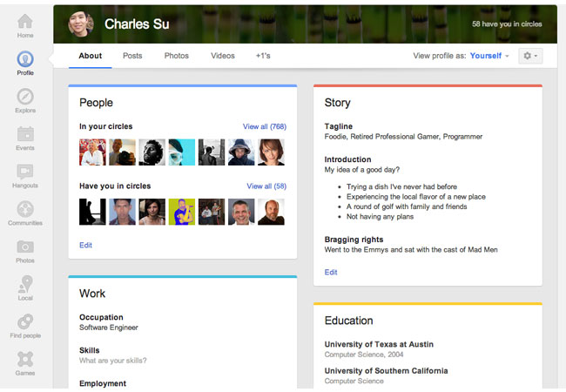Open the Find people icon
Viewport: 566px width, 392px height.
point(25,325)
